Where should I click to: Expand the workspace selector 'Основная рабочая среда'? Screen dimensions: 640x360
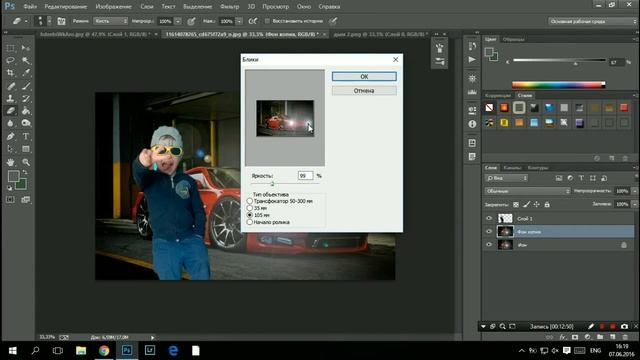[592, 21]
